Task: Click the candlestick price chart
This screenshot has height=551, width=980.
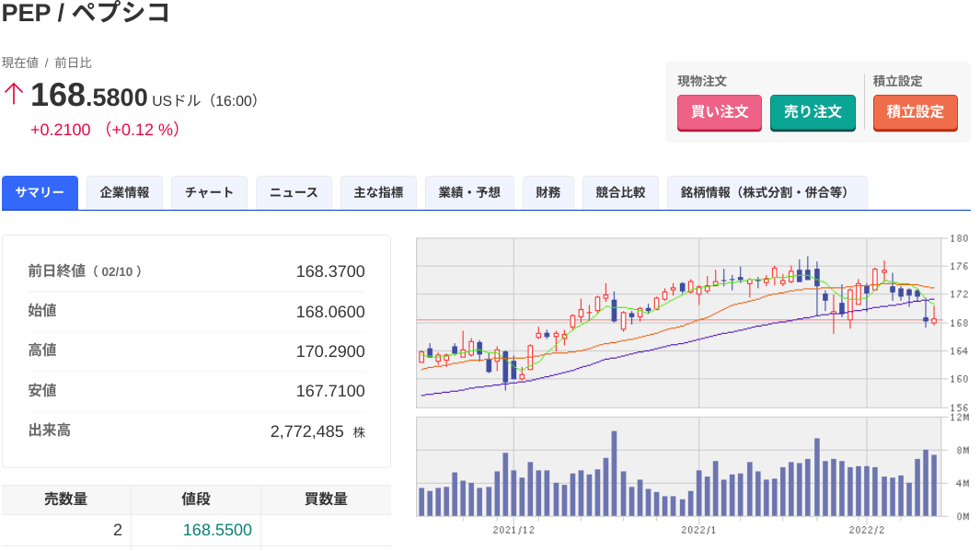Action: tap(679, 323)
